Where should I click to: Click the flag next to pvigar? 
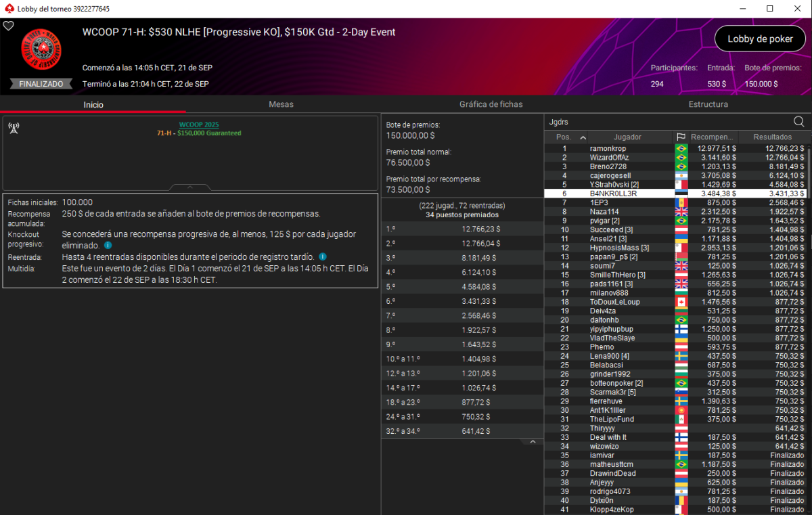pyautogui.click(x=681, y=221)
